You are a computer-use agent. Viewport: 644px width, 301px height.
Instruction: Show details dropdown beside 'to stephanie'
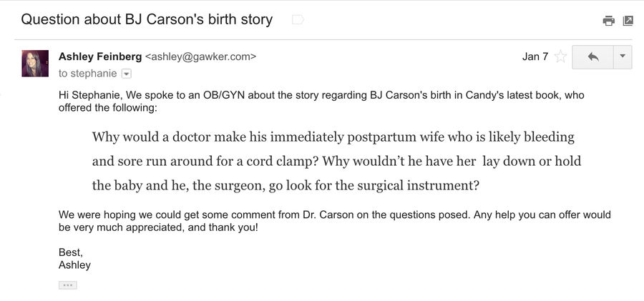click(127, 74)
